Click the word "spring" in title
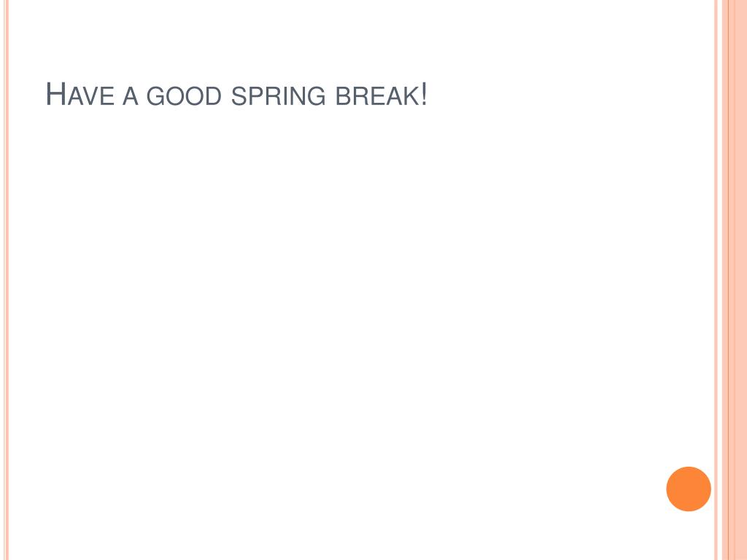 tap(278, 96)
